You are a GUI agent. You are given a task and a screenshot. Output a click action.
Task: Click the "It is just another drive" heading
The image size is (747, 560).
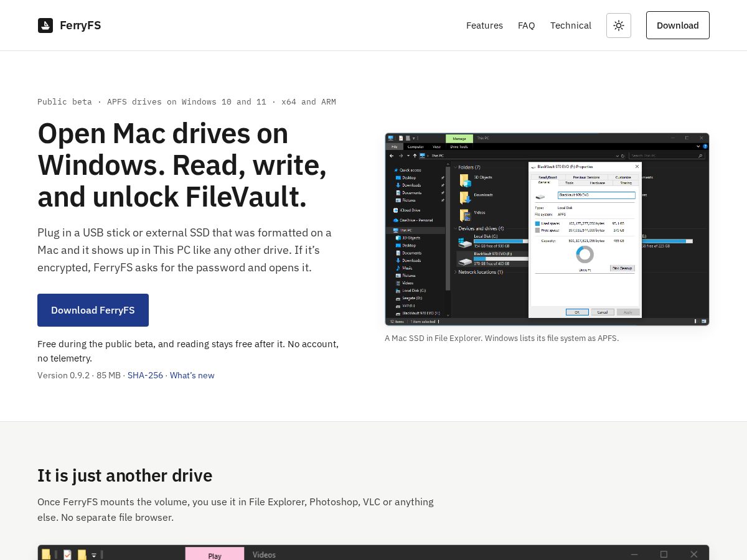tap(125, 475)
